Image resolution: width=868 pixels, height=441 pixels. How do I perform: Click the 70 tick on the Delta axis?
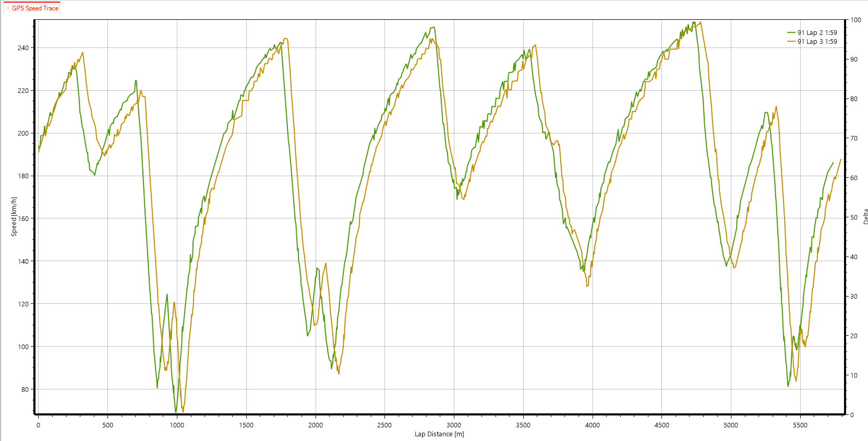854,139
